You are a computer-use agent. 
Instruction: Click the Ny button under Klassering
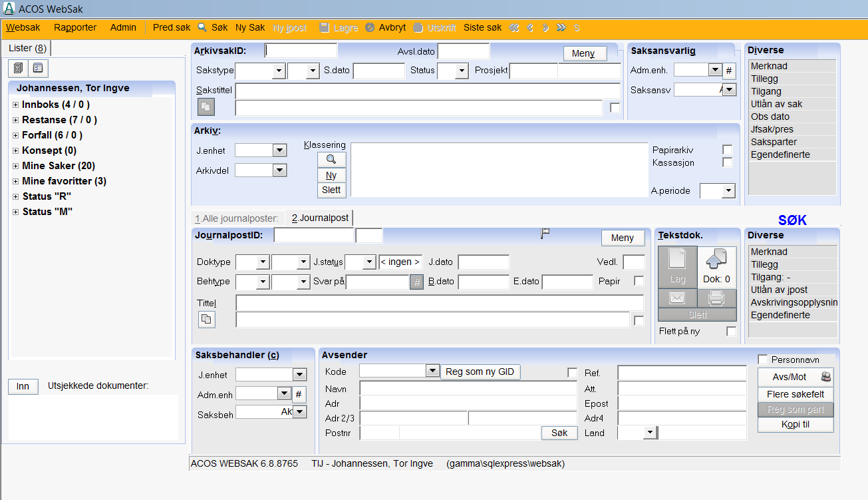[x=331, y=175]
